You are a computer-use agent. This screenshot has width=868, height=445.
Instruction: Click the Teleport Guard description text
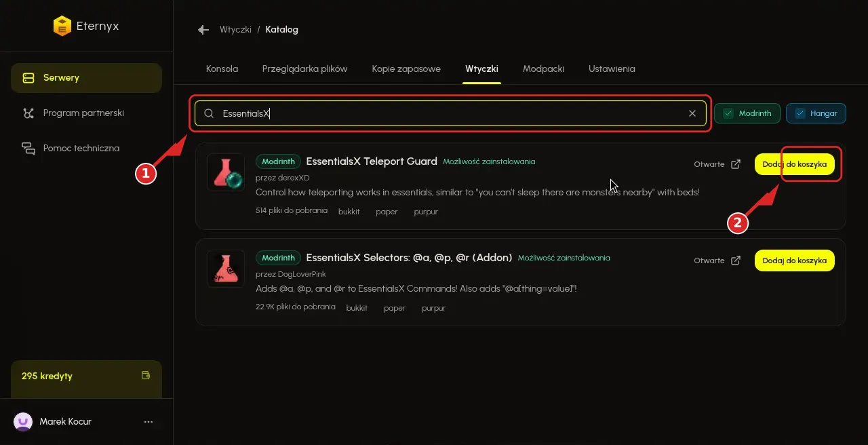click(x=477, y=193)
